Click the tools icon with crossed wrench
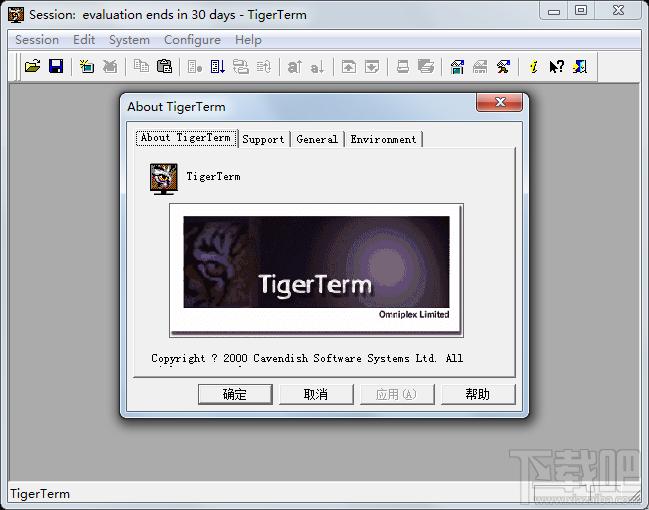649x510 pixels. tap(503, 66)
